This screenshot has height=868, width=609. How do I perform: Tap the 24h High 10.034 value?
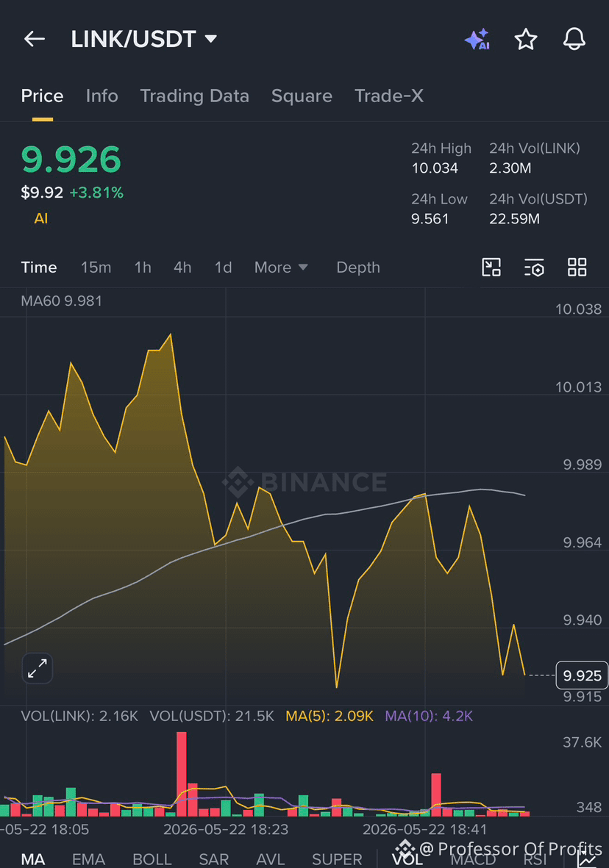click(435, 168)
